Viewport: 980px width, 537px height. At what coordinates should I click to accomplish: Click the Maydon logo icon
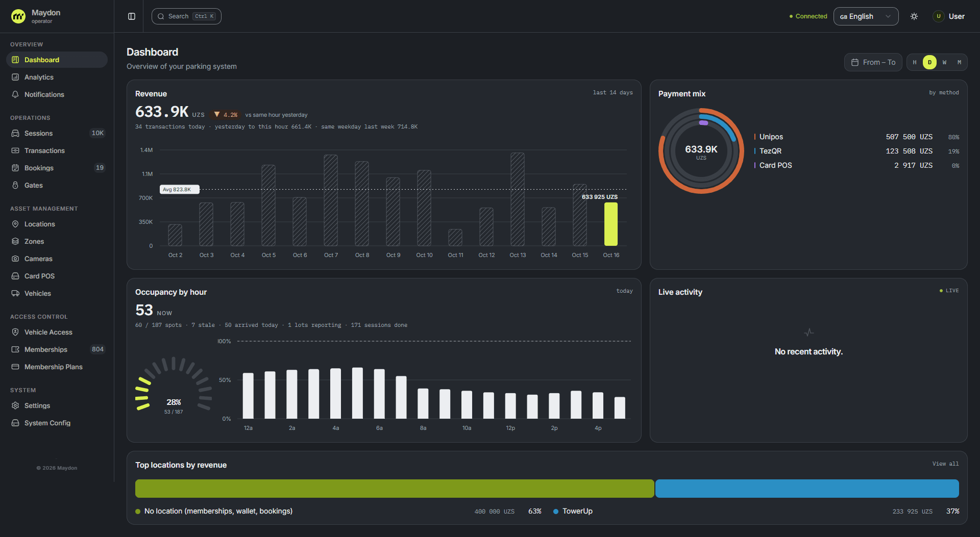18,16
